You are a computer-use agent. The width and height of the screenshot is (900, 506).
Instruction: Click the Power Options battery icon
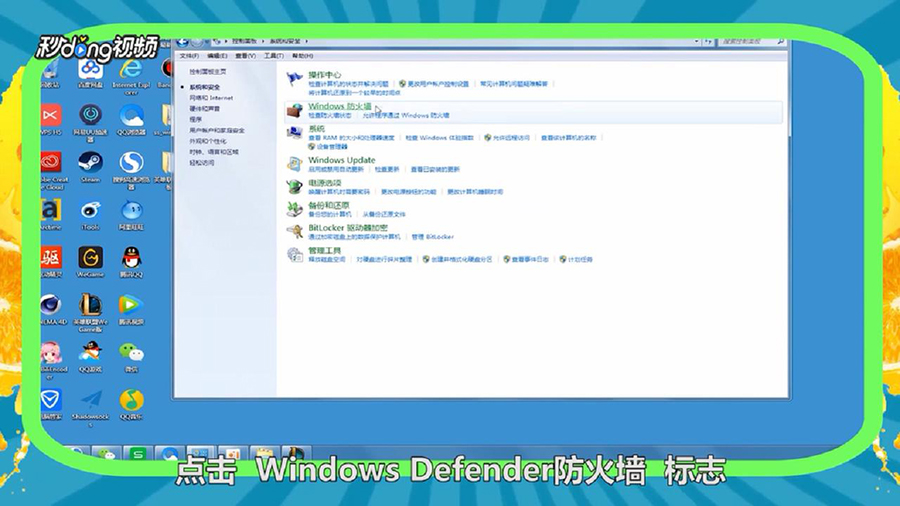(294, 187)
